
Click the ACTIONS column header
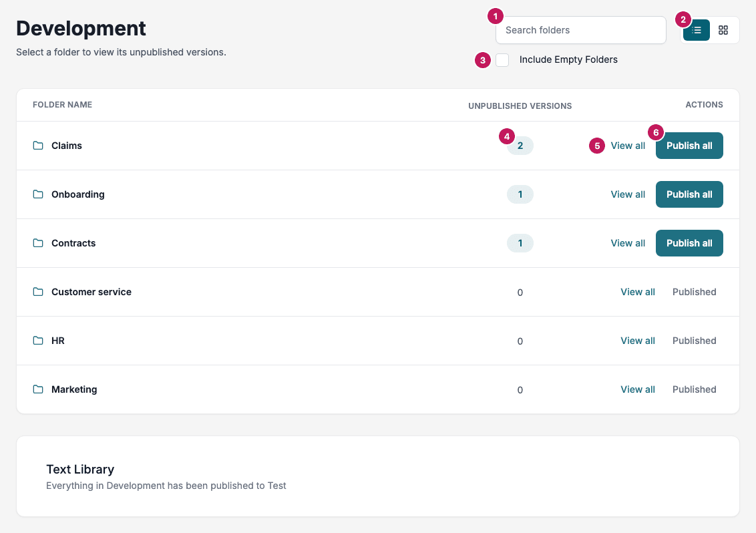coord(704,105)
